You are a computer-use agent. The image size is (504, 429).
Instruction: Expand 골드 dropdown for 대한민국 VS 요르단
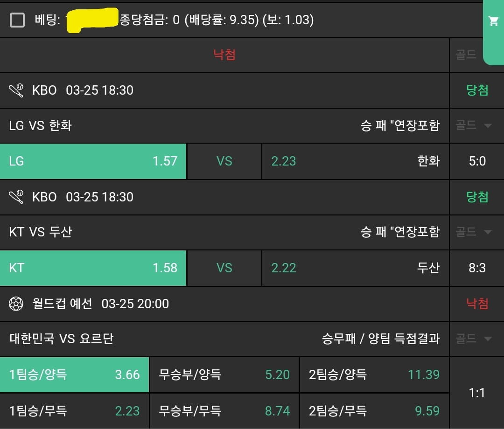(474, 339)
